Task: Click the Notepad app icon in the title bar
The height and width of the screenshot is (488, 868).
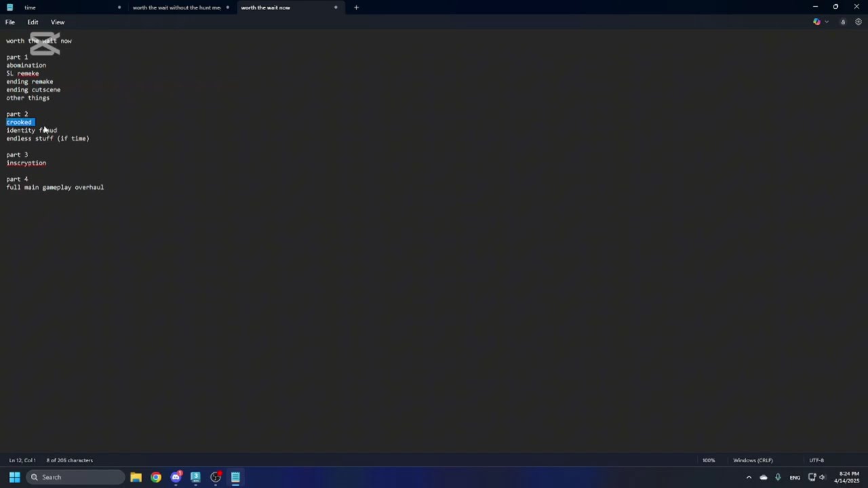Action: coord(9,7)
